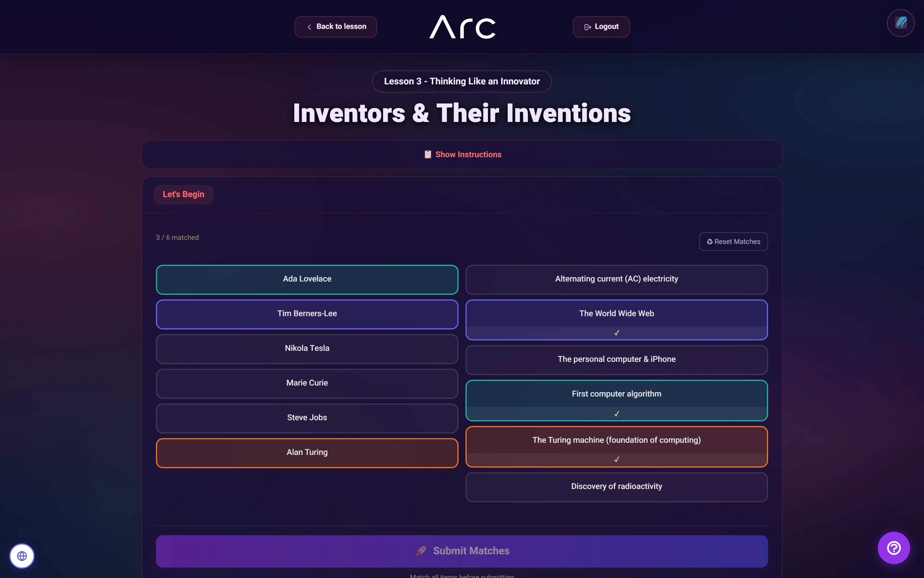The width and height of the screenshot is (924, 578).
Task: Click The Turing machine invention card
Action: (617, 447)
